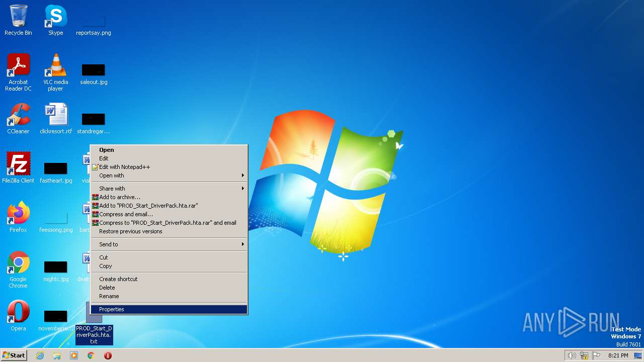The width and height of the screenshot is (644, 362).
Task: Open the Opera taskbar icon
Action: tap(108, 355)
